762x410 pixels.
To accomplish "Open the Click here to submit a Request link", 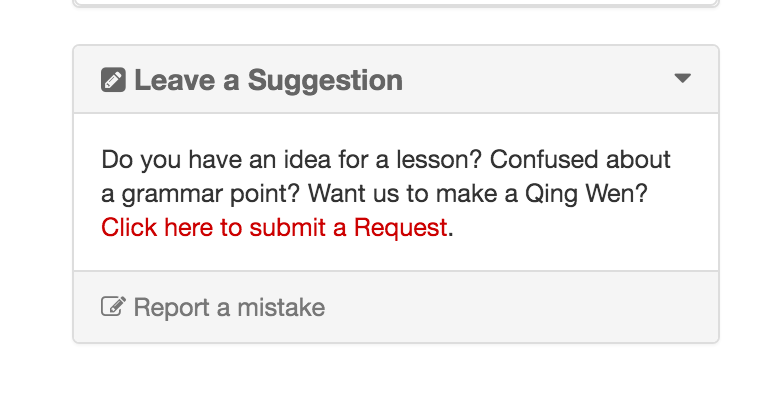I will pos(274,227).
